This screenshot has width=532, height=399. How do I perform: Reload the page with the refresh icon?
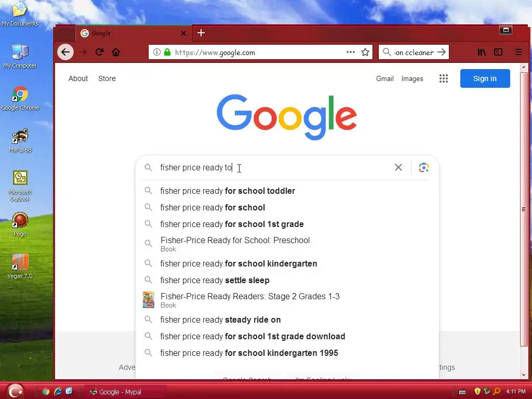(99, 52)
